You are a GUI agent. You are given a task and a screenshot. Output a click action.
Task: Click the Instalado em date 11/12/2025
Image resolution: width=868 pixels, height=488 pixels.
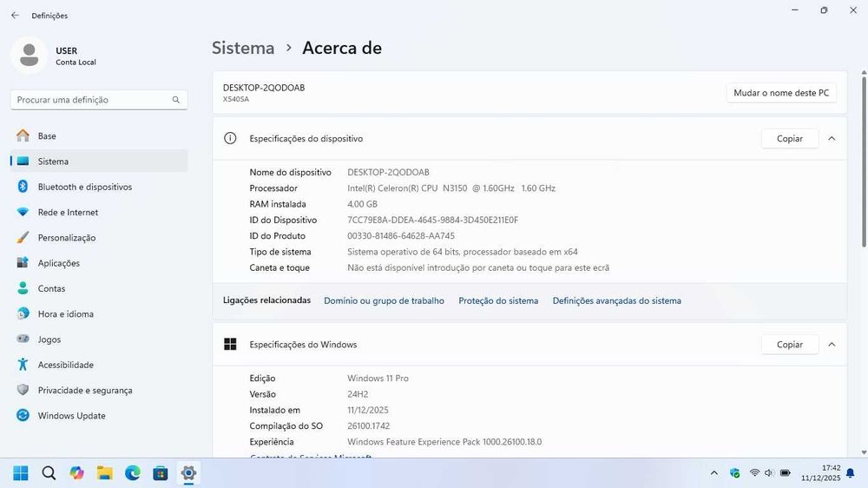click(x=367, y=411)
